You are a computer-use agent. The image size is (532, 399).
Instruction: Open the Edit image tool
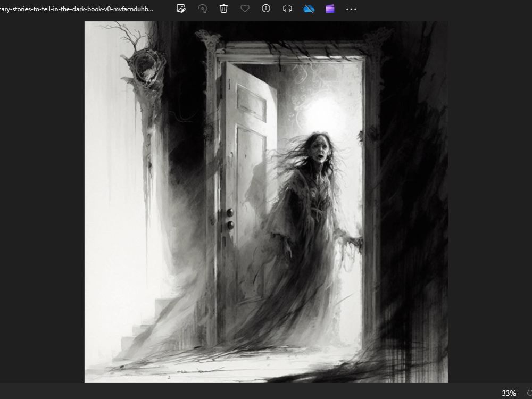click(181, 9)
